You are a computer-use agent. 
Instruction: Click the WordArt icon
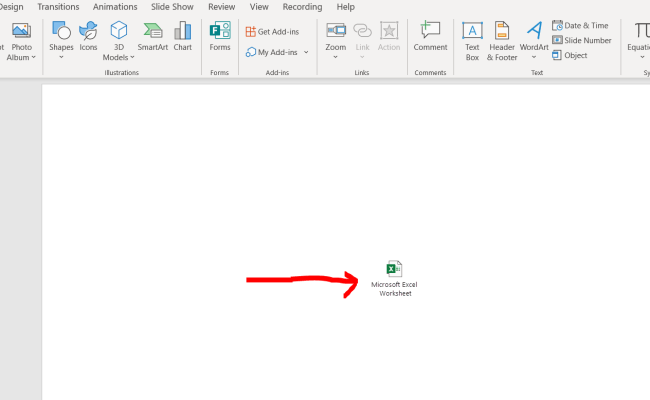[x=534, y=31]
